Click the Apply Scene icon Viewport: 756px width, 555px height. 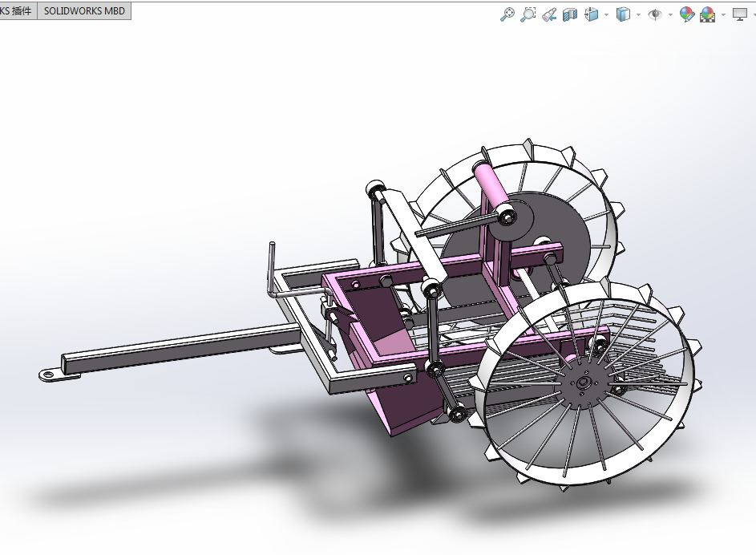(707, 14)
